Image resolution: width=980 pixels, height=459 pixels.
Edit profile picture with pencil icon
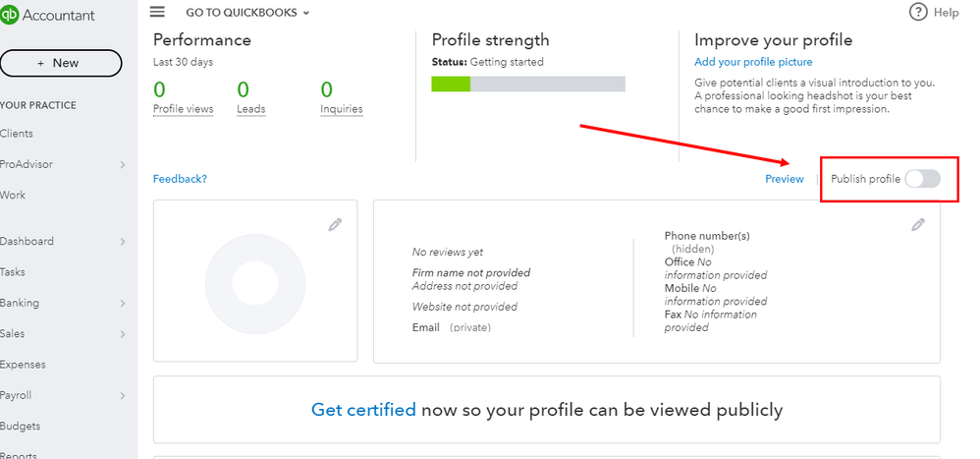(x=335, y=224)
